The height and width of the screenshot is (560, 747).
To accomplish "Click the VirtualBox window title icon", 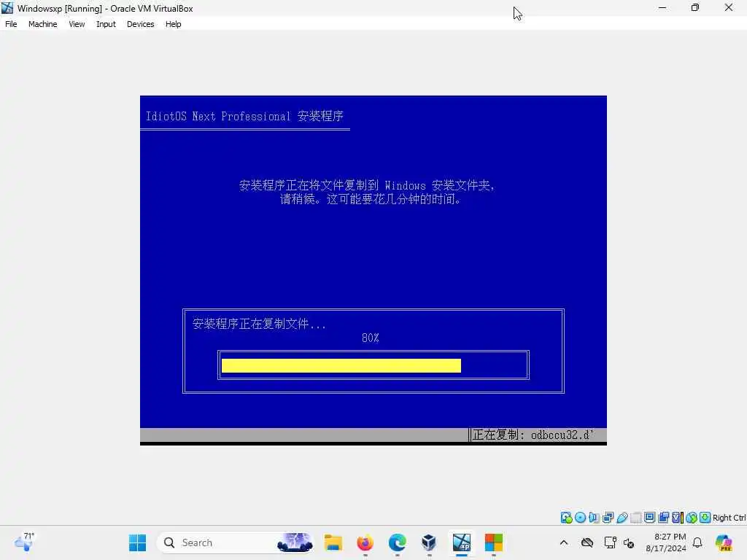I will coord(7,7).
